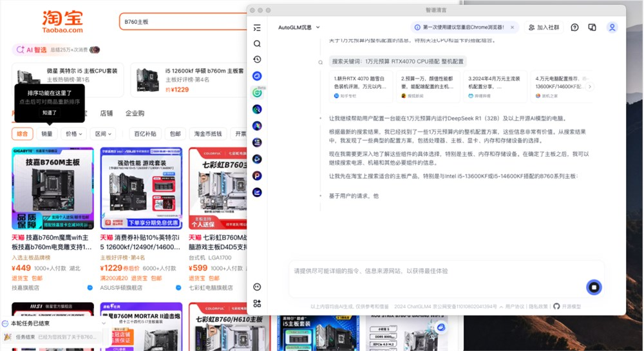Select the green Beta AutoGLM icon
The image size is (644, 351).
tap(257, 93)
